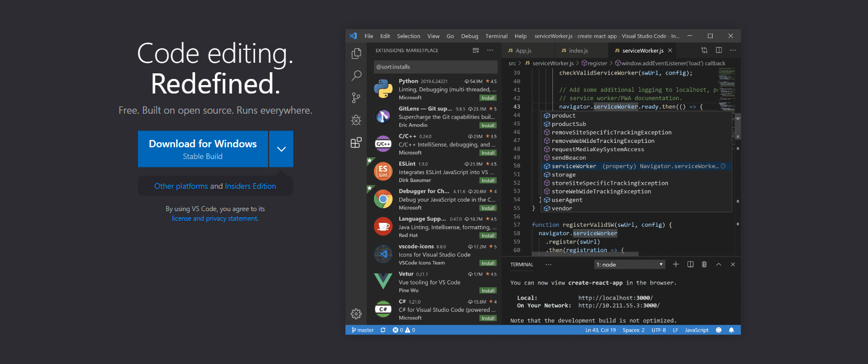This screenshot has width=868, height=364.
Task: Install the vscode-icons extension
Action: (x=488, y=263)
